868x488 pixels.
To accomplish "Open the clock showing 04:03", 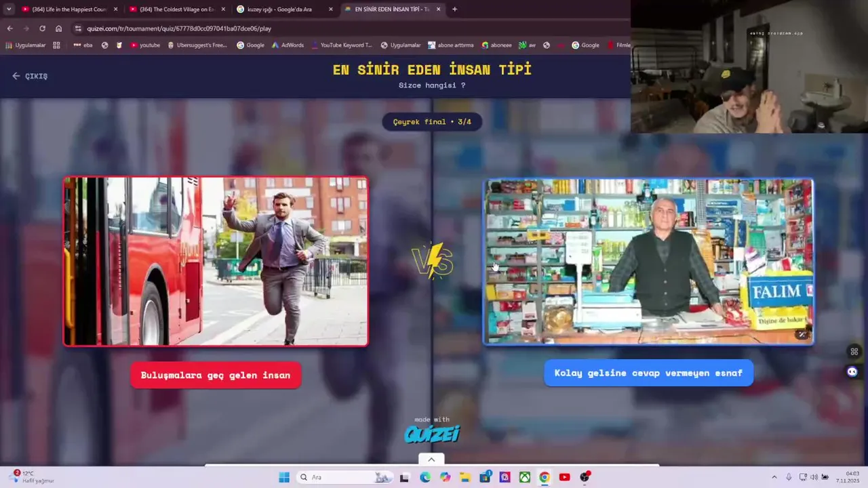I will tap(848, 477).
